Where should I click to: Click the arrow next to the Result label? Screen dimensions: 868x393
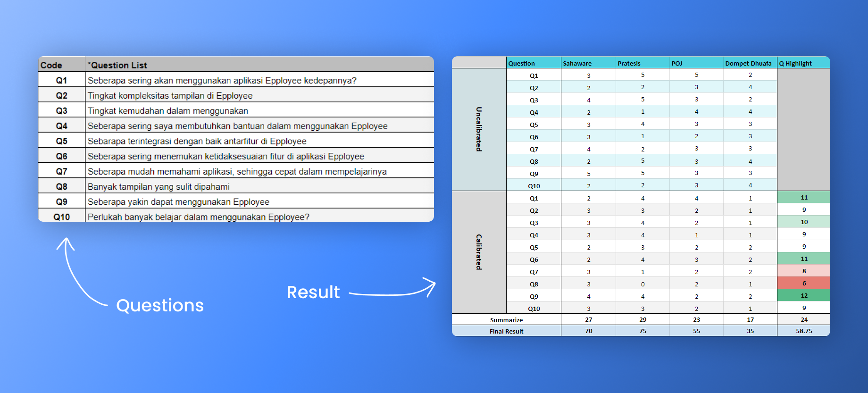pos(392,290)
